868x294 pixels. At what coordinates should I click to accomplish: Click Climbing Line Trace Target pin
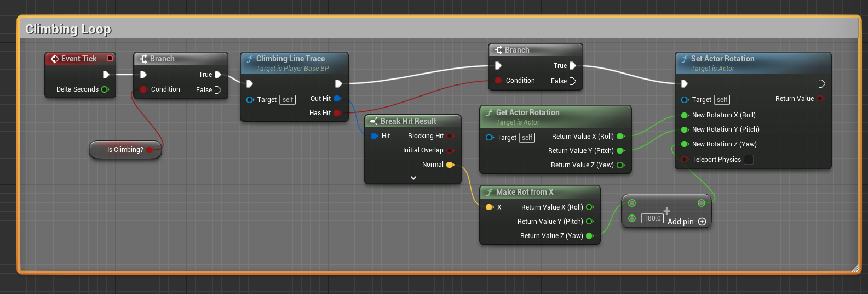click(x=250, y=100)
